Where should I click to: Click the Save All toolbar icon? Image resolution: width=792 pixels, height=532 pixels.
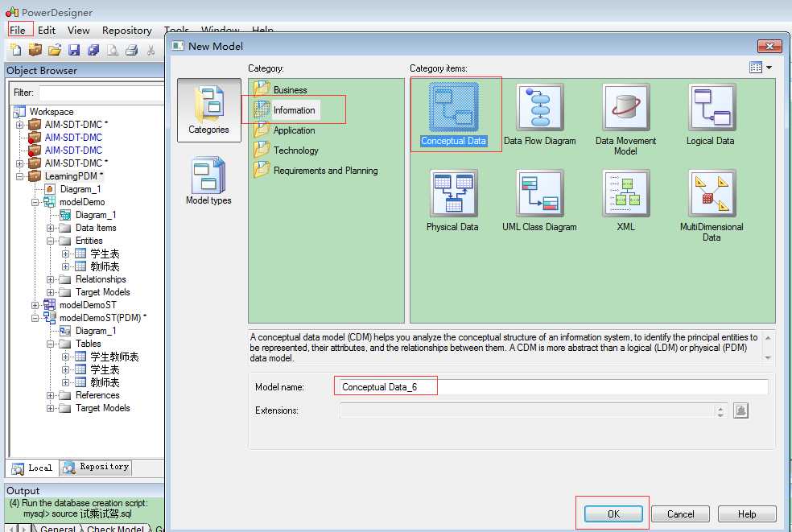click(93, 50)
